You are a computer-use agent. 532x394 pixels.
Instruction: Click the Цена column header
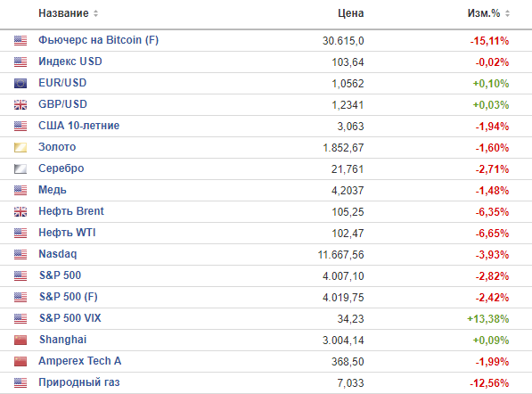click(x=351, y=13)
